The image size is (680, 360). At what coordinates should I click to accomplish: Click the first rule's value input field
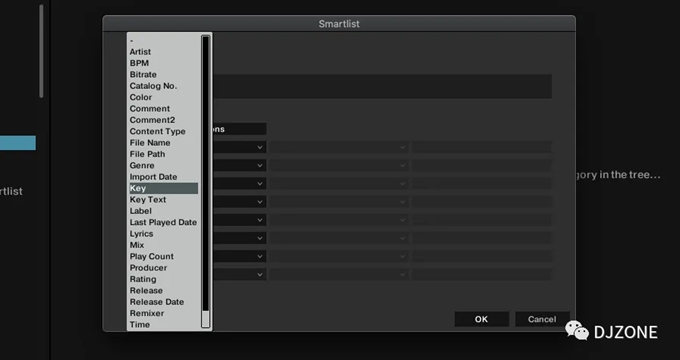point(482,147)
